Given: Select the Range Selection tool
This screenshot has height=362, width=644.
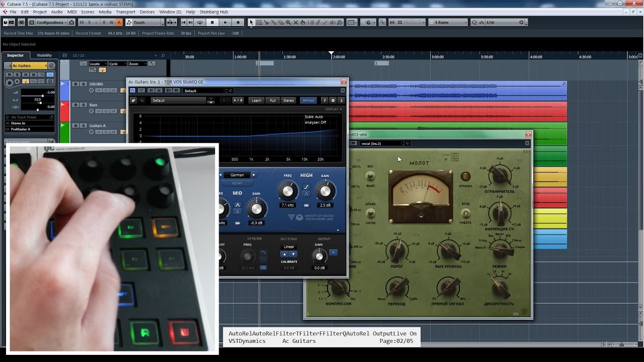Looking at the screenshot, I should coord(259,23).
